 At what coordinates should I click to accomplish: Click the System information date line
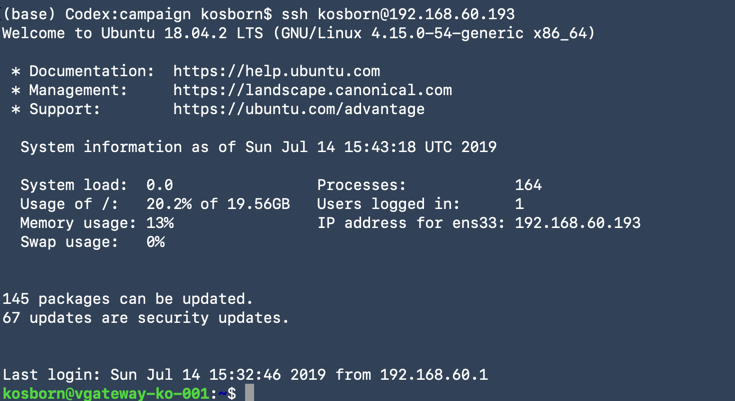pyautogui.click(x=258, y=147)
